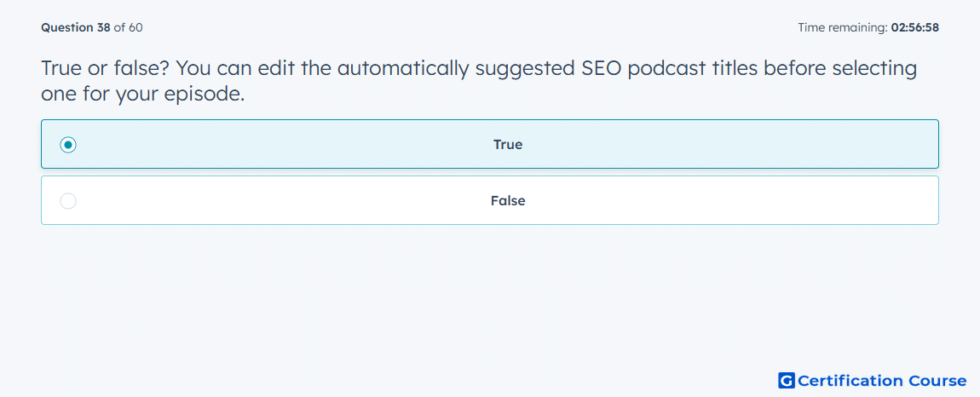Click the bold False answer label
The width and height of the screenshot is (980, 397).
coord(508,201)
